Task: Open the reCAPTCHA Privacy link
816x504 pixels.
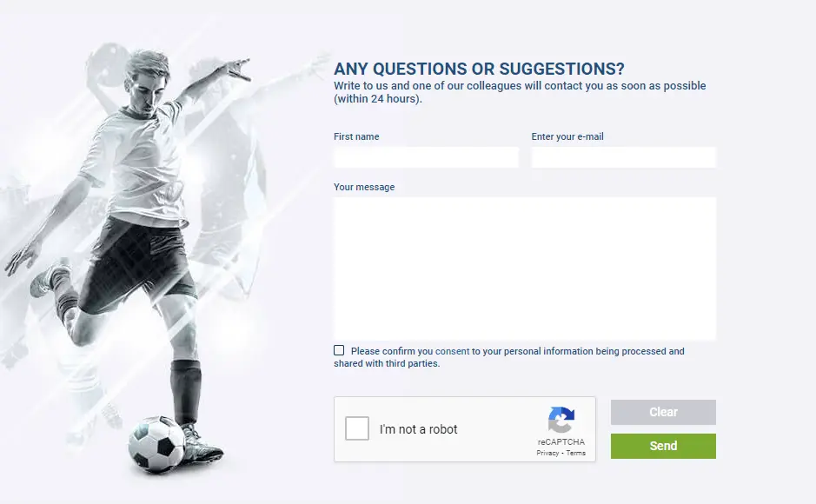Action: tap(548, 453)
